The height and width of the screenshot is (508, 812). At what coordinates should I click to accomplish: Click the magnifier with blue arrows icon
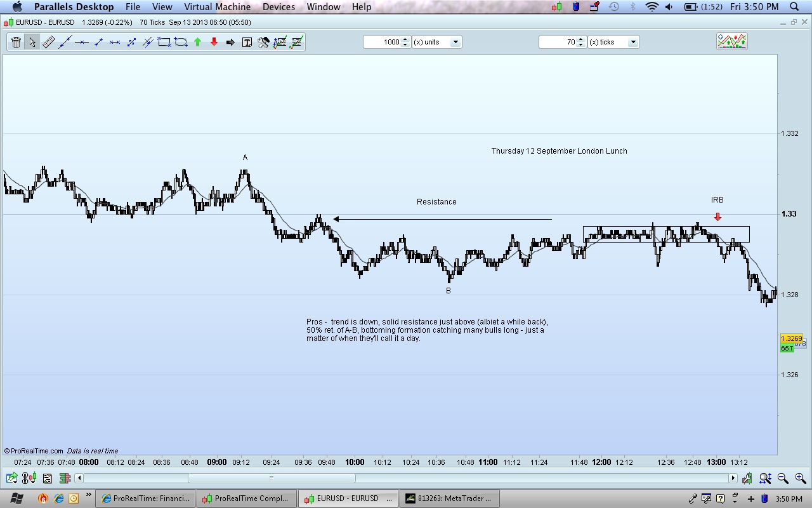click(x=765, y=478)
